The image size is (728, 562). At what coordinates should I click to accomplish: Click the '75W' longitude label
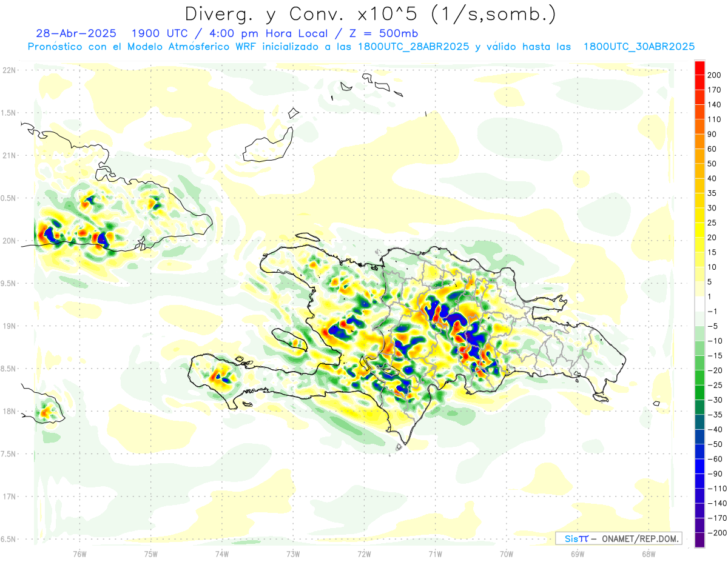point(151,554)
